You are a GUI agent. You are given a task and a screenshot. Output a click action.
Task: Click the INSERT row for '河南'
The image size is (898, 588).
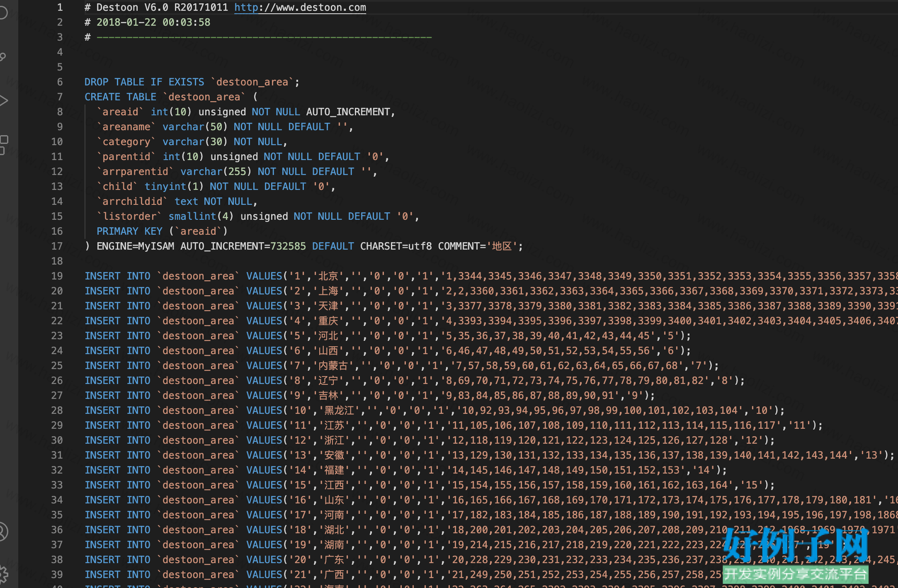pos(491,515)
